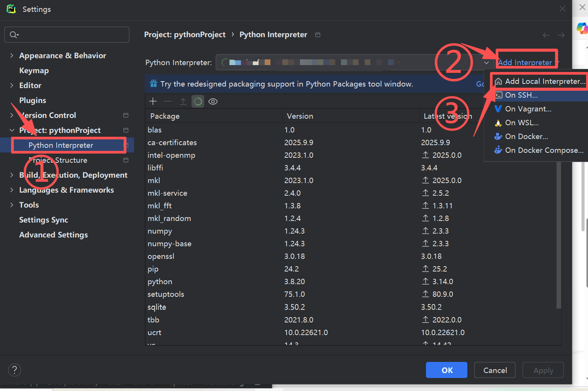Click Project: pythonProject breadcrumb

pos(185,34)
